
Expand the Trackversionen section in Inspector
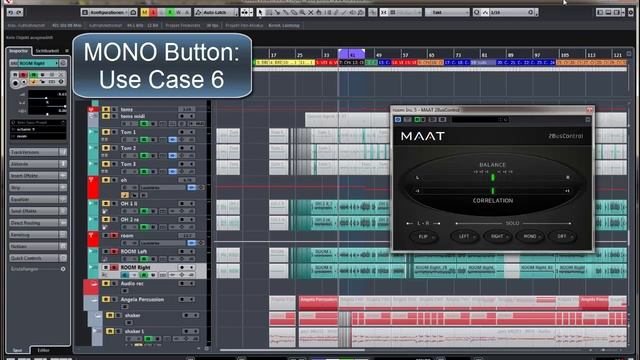[x=38, y=152]
